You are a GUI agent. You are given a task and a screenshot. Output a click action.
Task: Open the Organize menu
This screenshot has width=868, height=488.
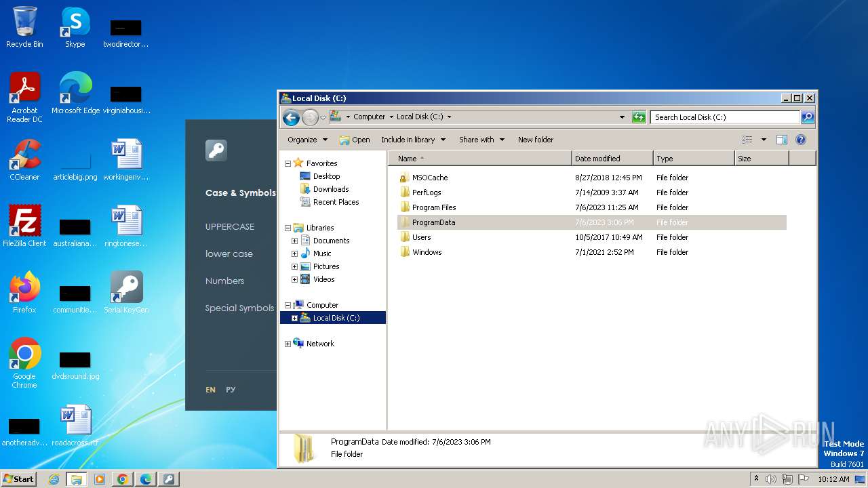click(x=307, y=140)
